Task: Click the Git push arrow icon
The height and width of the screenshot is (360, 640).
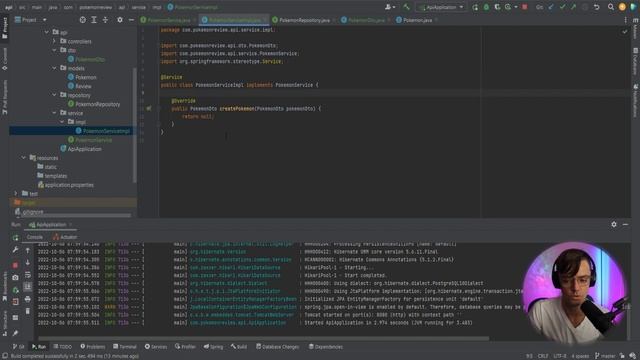Action: point(573,7)
